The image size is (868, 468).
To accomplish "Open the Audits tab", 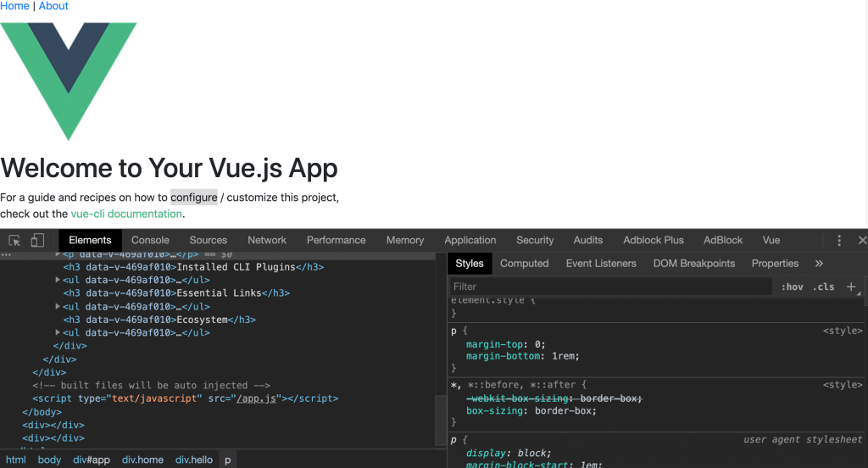I will 588,241.
